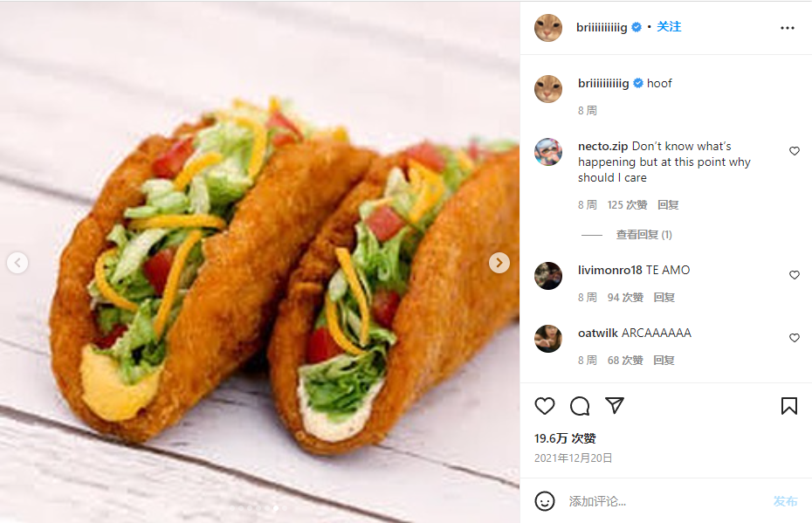Open emoji picker in comment box

[x=545, y=501]
